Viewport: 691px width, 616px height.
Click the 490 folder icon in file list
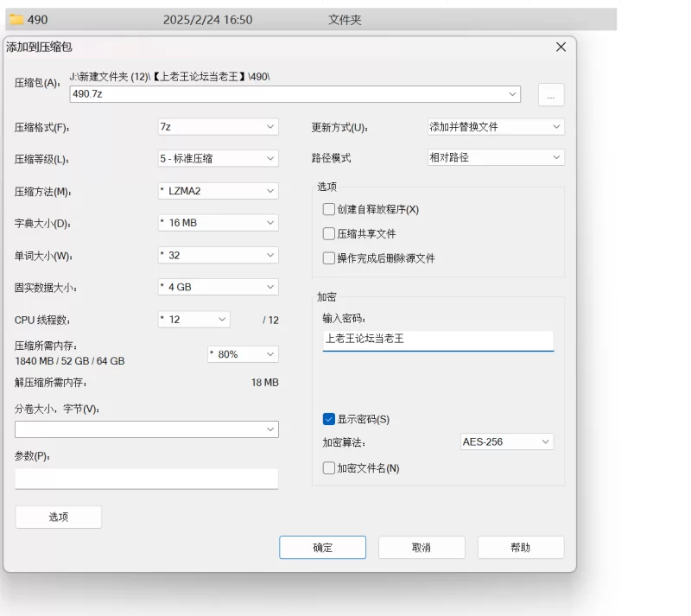click(x=16, y=19)
